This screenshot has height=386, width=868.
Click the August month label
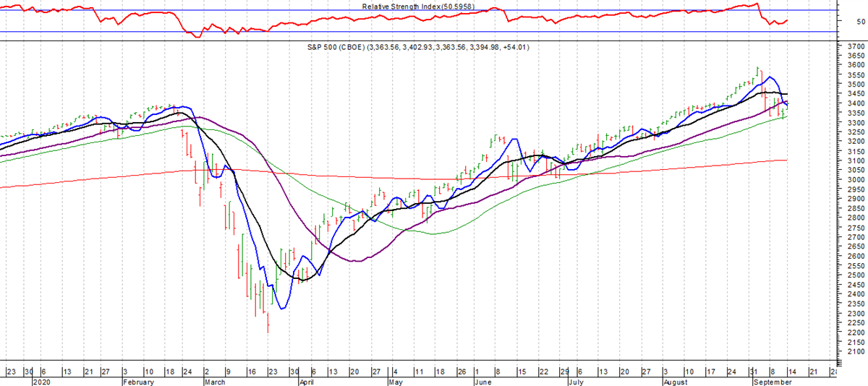[x=677, y=381]
